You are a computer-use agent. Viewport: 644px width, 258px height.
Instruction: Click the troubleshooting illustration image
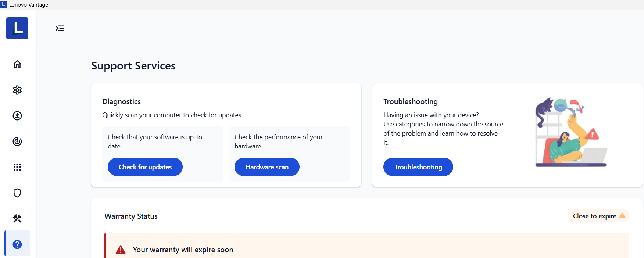click(x=571, y=133)
